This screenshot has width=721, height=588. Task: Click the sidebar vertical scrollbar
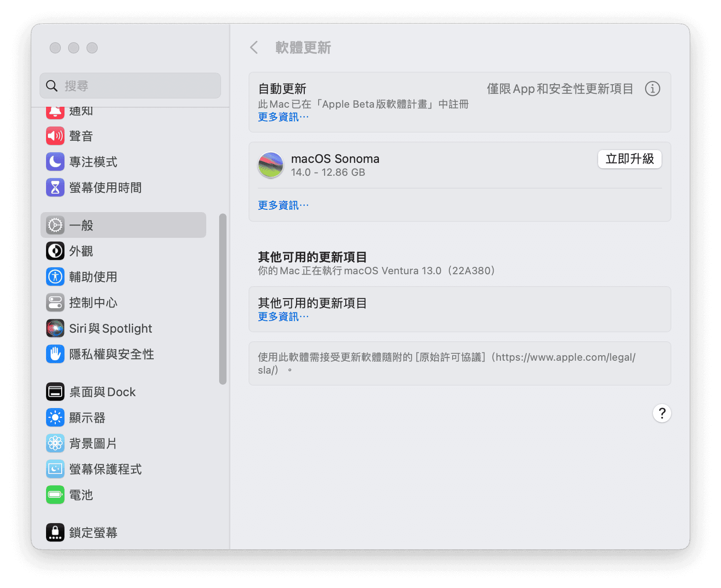tap(223, 299)
